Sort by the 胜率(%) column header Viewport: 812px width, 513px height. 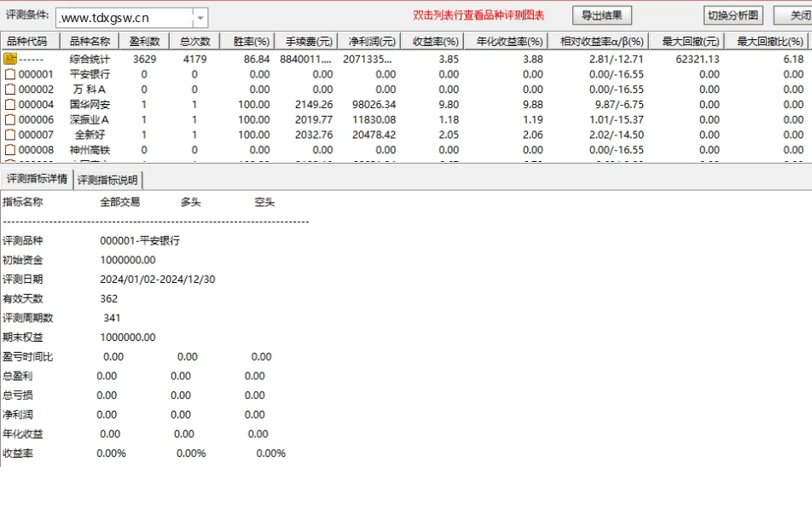tap(247, 41)
